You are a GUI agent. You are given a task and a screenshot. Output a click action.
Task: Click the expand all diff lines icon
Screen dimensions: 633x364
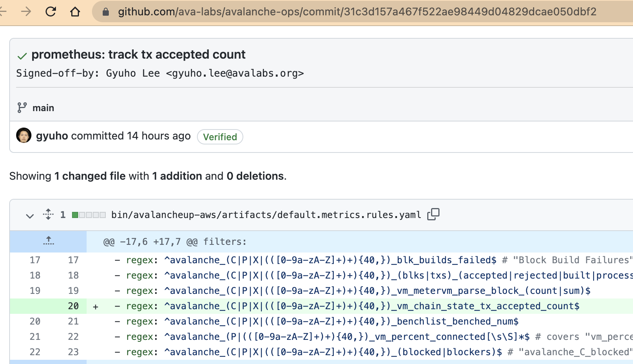point(48,214)
